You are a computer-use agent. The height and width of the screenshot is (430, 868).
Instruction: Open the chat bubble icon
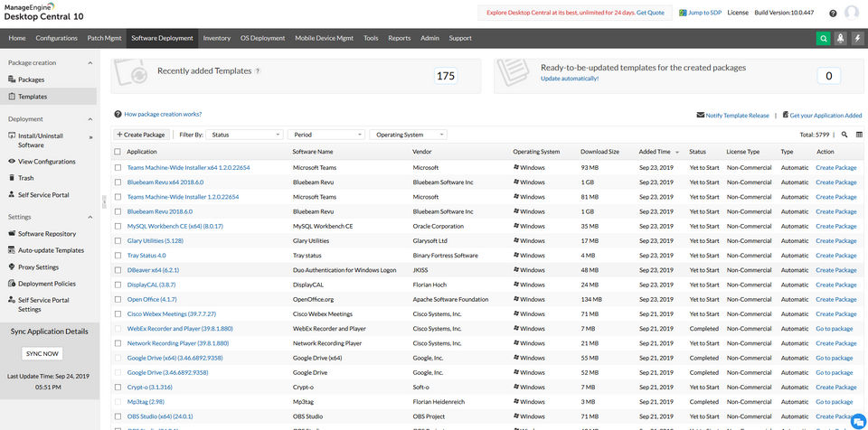click(x=858, y=419)
